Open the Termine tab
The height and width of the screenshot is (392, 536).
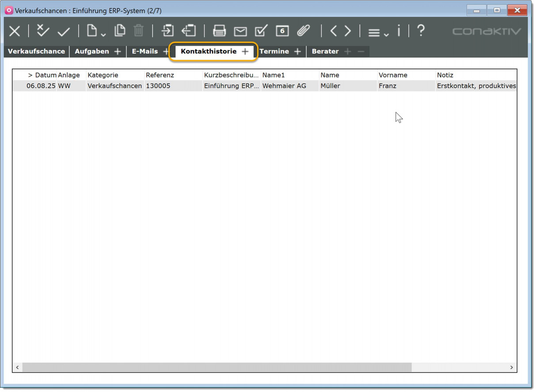pyautogui.click(x=274, y=51)
